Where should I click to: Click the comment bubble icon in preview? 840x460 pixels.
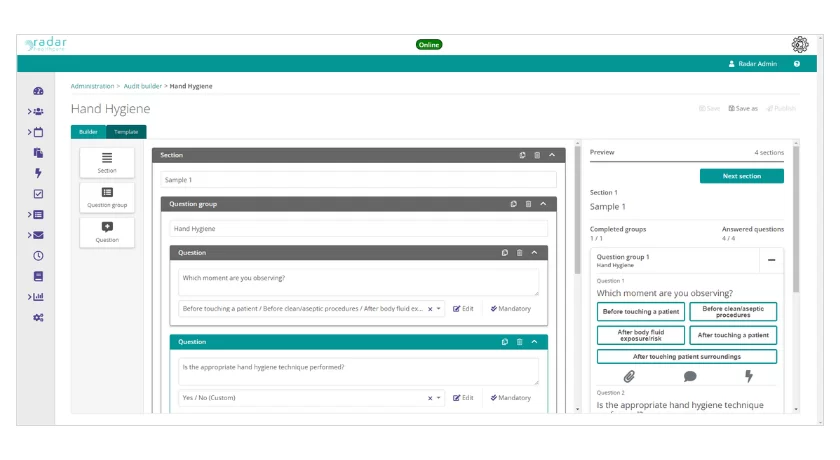[x=690, y=377]
